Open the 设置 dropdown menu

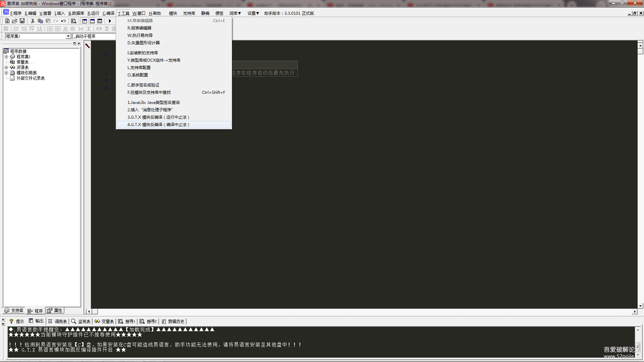pos(253,13)
